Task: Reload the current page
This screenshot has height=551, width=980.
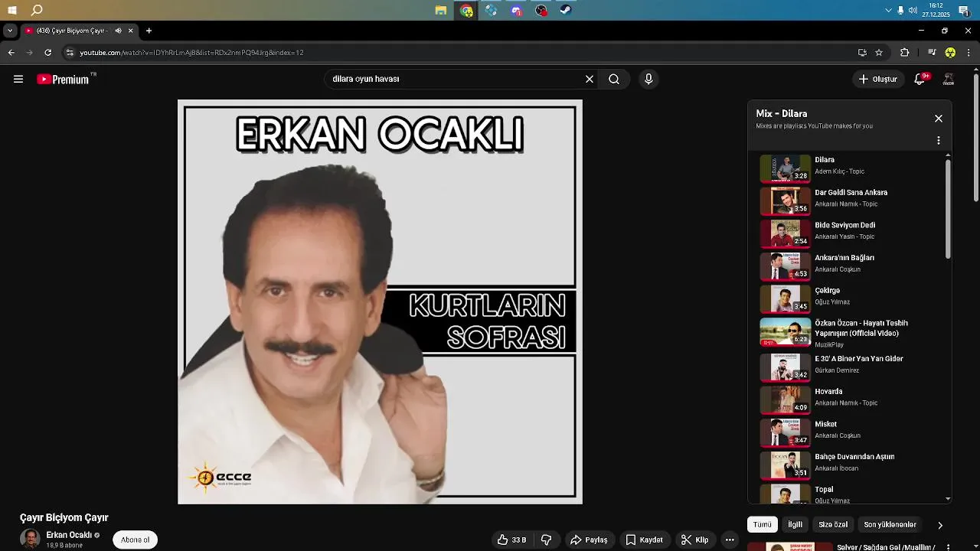Action: (48, 53)
